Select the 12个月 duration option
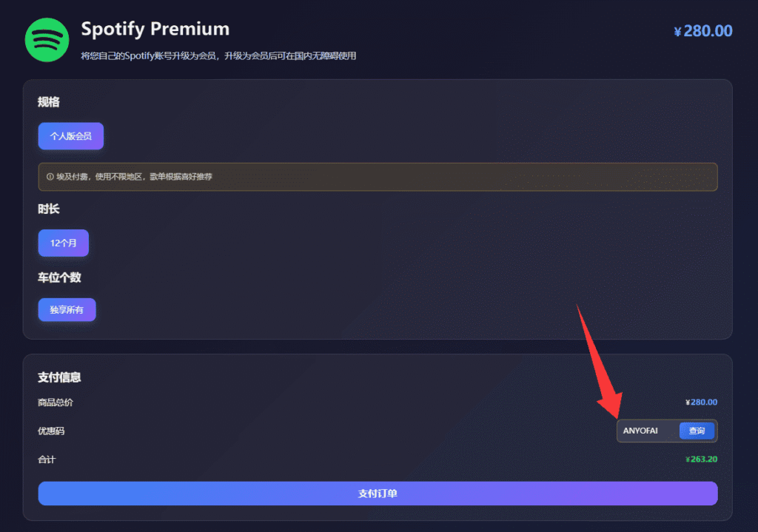Screen dimensions: 758x532 click(63, 243)
